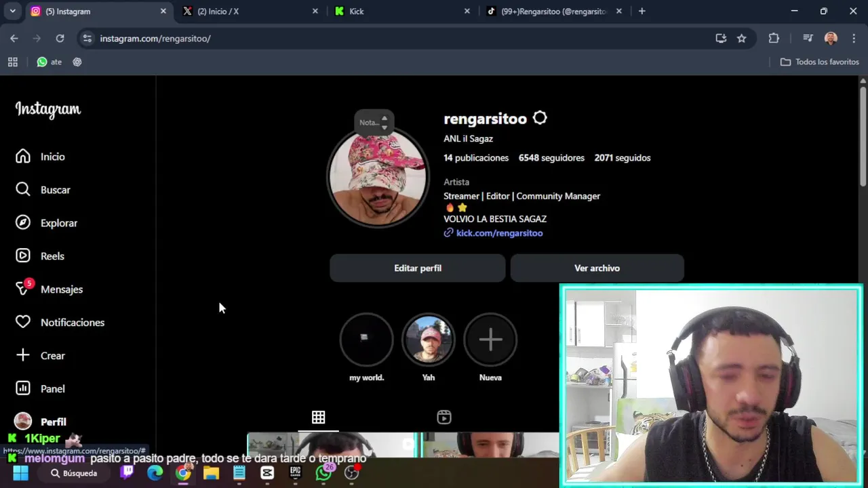Open Microsoft Edge from the taskbar

point(155,473)
